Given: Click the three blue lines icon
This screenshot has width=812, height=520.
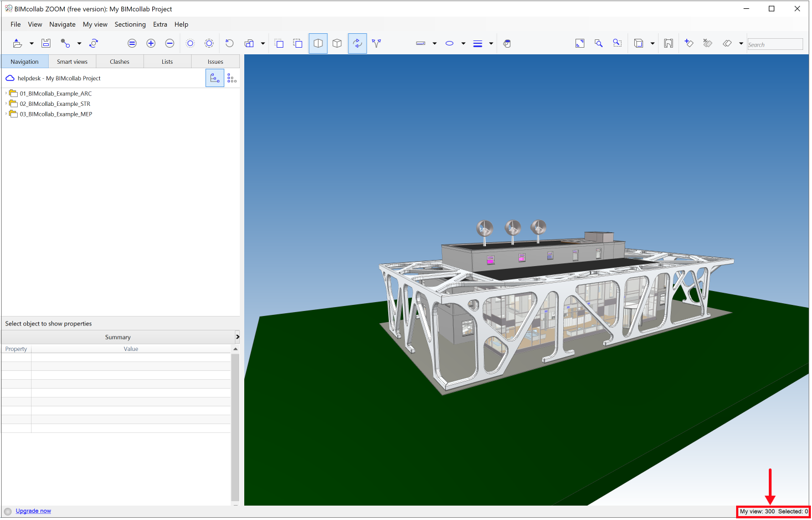Looking at the screenshot, I should [477, 44].
